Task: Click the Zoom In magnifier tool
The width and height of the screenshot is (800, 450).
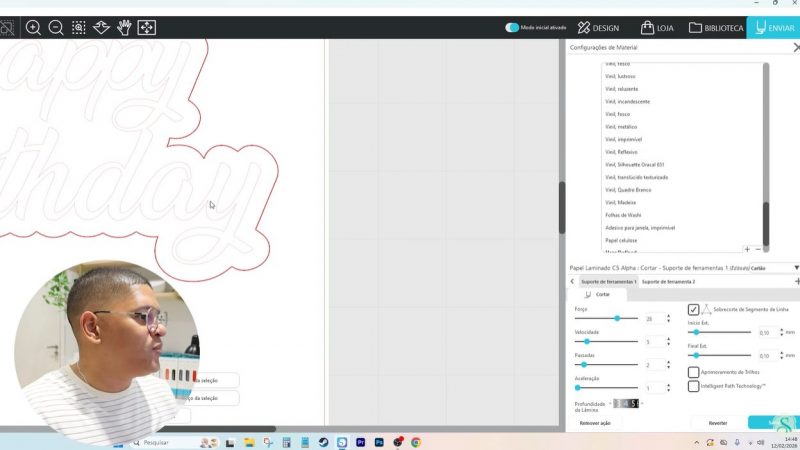Action: pyautogui.click(x=33, y=28)
